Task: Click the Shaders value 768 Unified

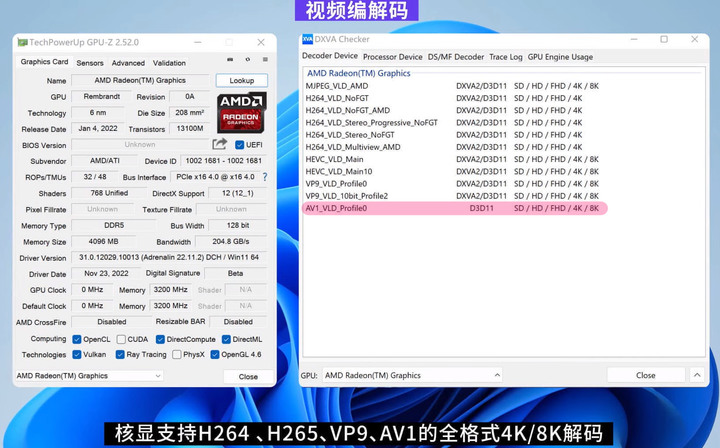Action: coord(109,193)
